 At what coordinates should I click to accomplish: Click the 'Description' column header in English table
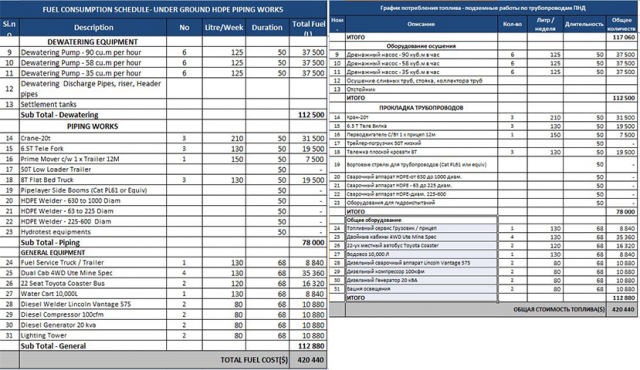pyautogui.click(x=93, y=27)
